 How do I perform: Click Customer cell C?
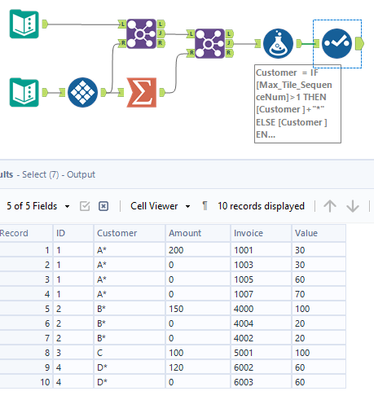tap(129, 353)
